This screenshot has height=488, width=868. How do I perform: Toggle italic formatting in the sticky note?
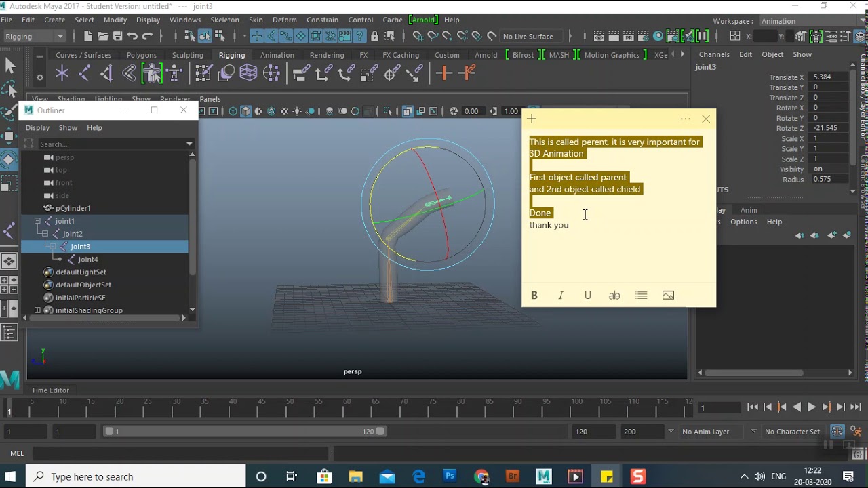coord(561,296)
